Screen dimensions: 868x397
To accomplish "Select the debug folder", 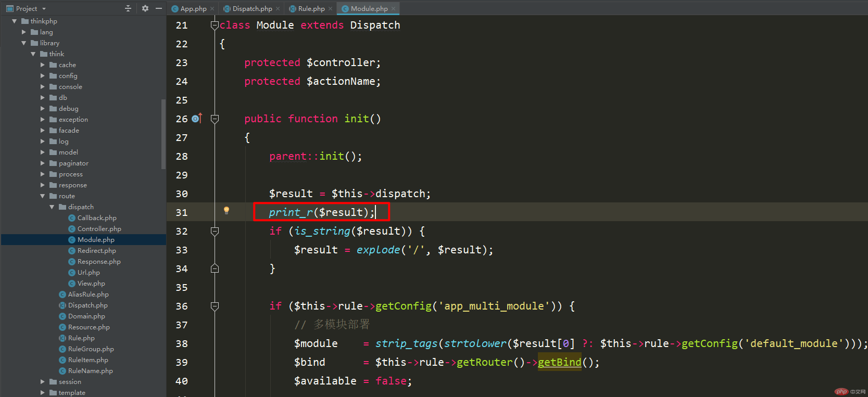I will pos(68,109).
